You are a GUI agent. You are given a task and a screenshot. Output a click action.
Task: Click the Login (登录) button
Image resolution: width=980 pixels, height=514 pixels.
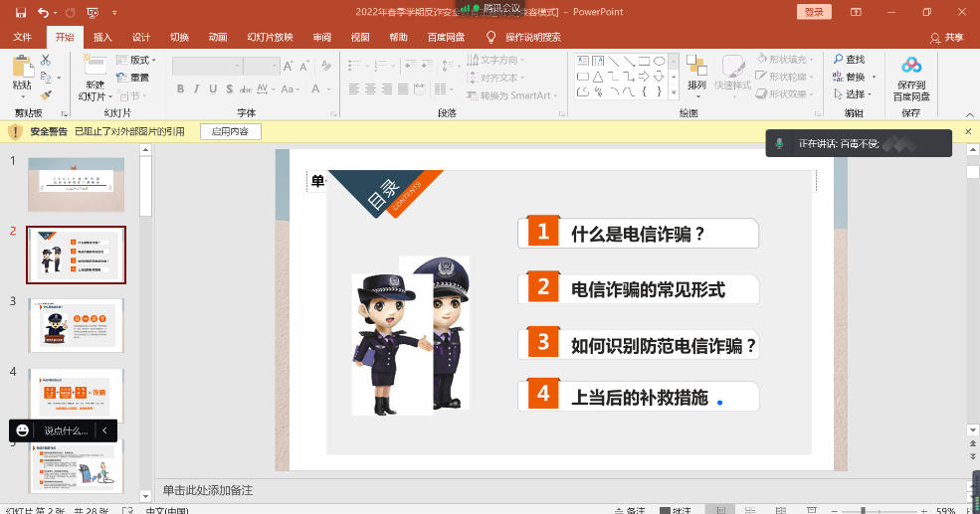coord(814,12)
